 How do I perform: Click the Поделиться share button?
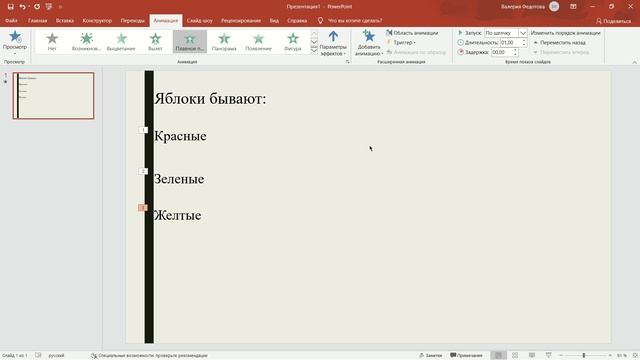[613, 21]
